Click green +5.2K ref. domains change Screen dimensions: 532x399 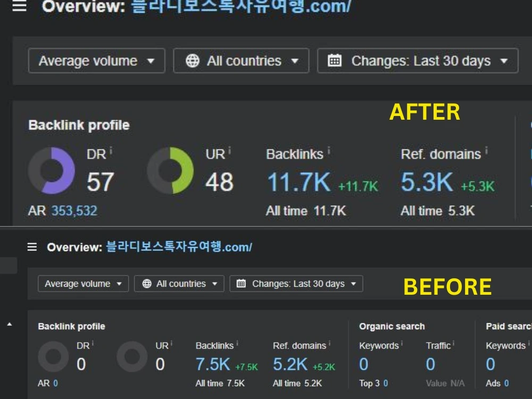(324, 367)
